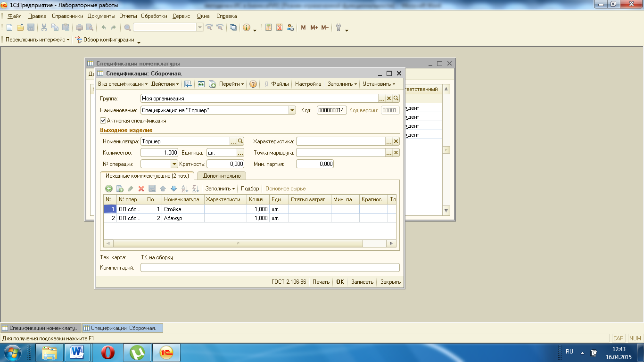Image resolution: width=644 pixels, height=362 pixels.
Task: Click the ГОСТ 2.106-96 button
Action: [289, 282]
